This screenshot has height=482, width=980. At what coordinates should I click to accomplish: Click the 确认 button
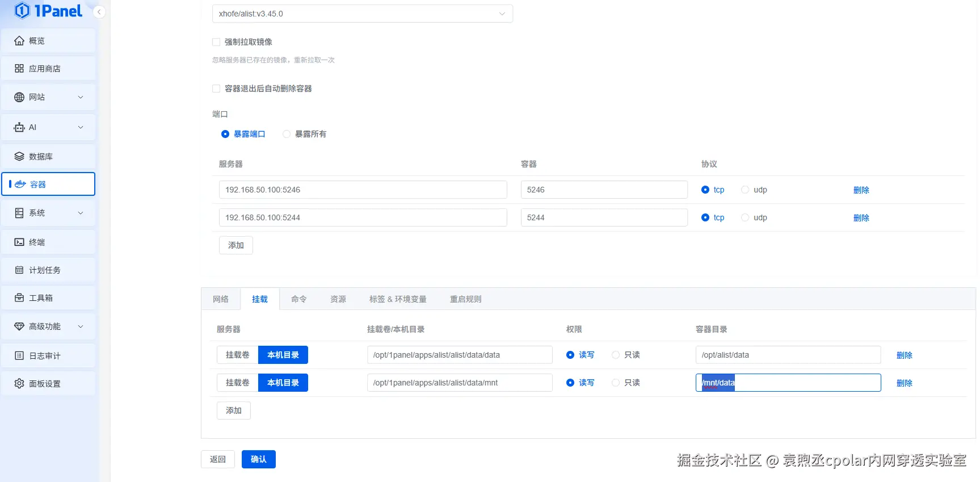[259, 459]
